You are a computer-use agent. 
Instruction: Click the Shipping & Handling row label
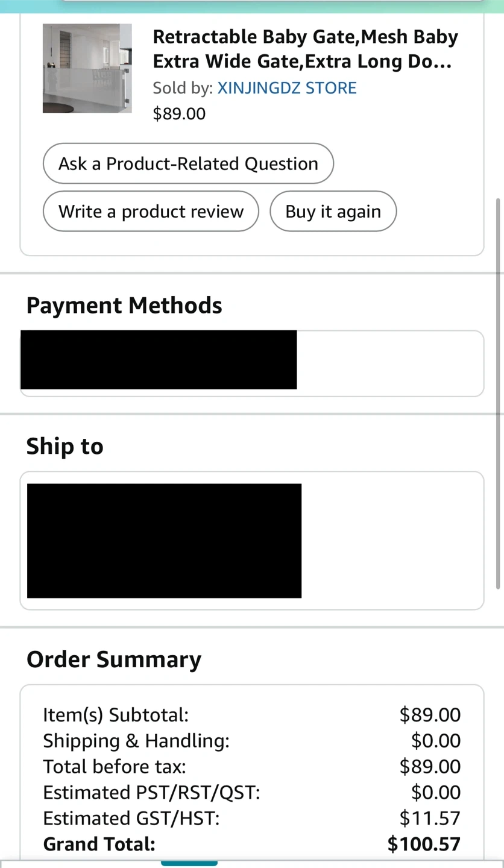click(136, 741)
